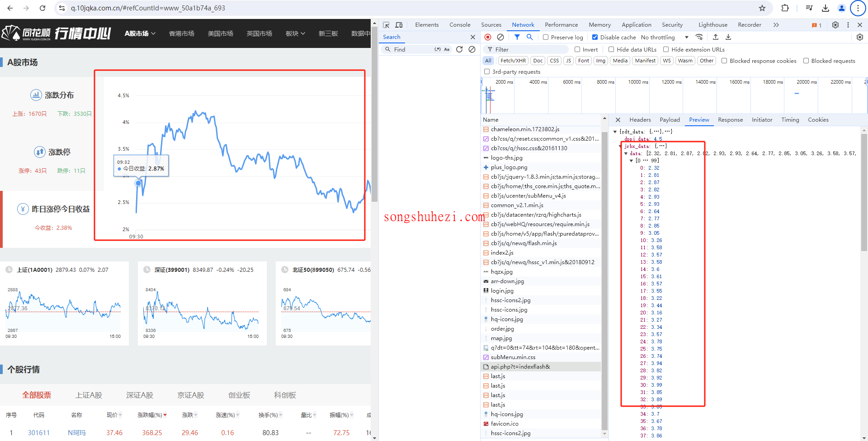This screenshot has height=441, width=868.
Task: Click the export HAR download icon
Action: [x=728, y=37]
